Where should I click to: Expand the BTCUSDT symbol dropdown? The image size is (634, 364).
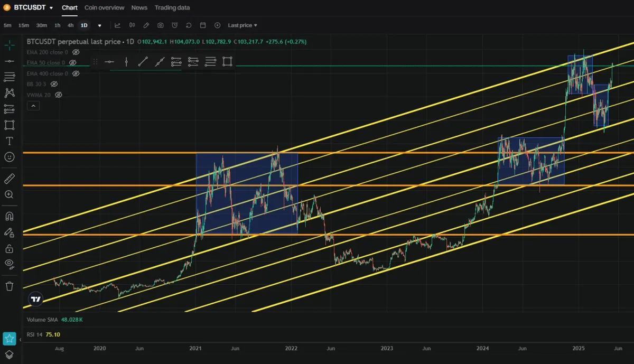tap(51, 8)
